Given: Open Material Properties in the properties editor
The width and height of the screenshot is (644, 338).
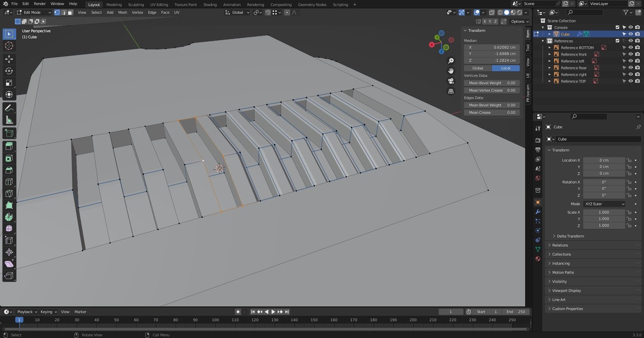Looking at the screenshot, I should point(537,258).
